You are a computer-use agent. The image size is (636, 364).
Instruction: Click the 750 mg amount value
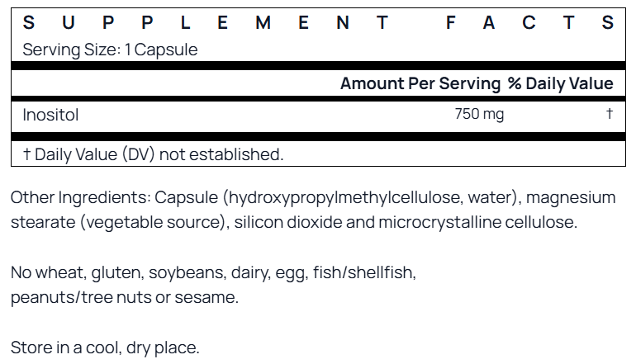[479, 115]
